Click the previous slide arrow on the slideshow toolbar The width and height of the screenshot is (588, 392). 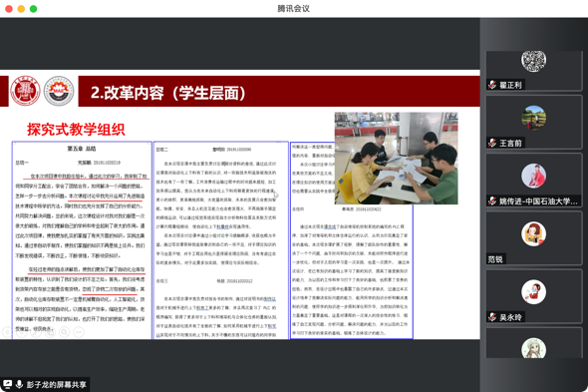[x=8, y=332]
